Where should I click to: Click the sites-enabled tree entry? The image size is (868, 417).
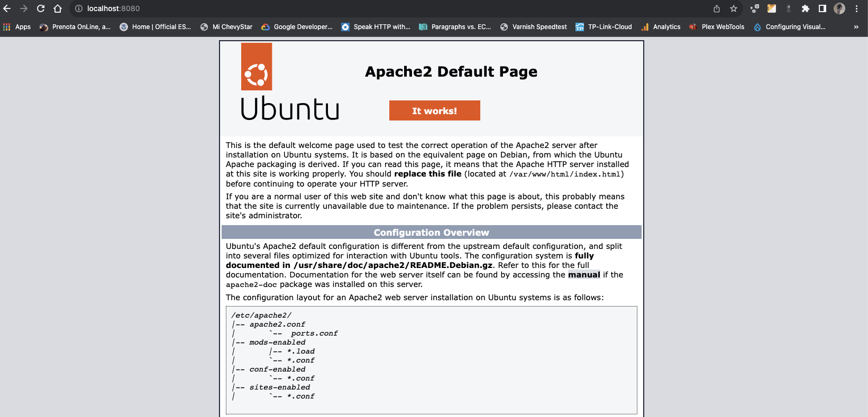pos(280,387)
